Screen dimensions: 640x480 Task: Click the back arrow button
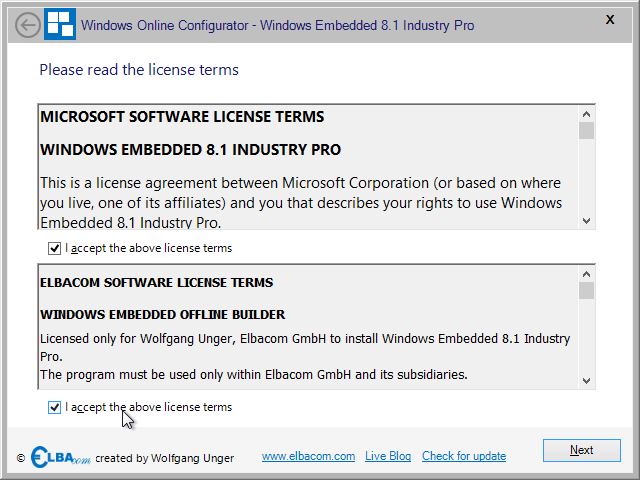(x=28, y=25)
